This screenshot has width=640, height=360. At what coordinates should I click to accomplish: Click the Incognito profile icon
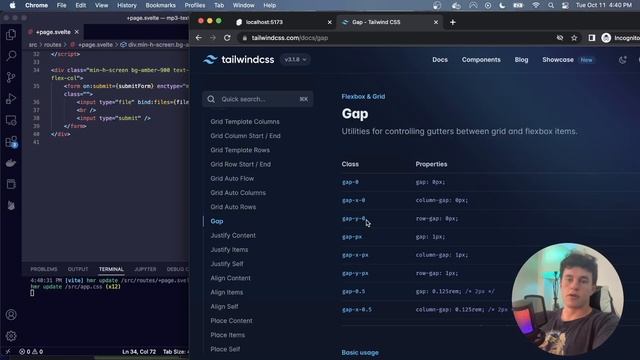[606, 38]
